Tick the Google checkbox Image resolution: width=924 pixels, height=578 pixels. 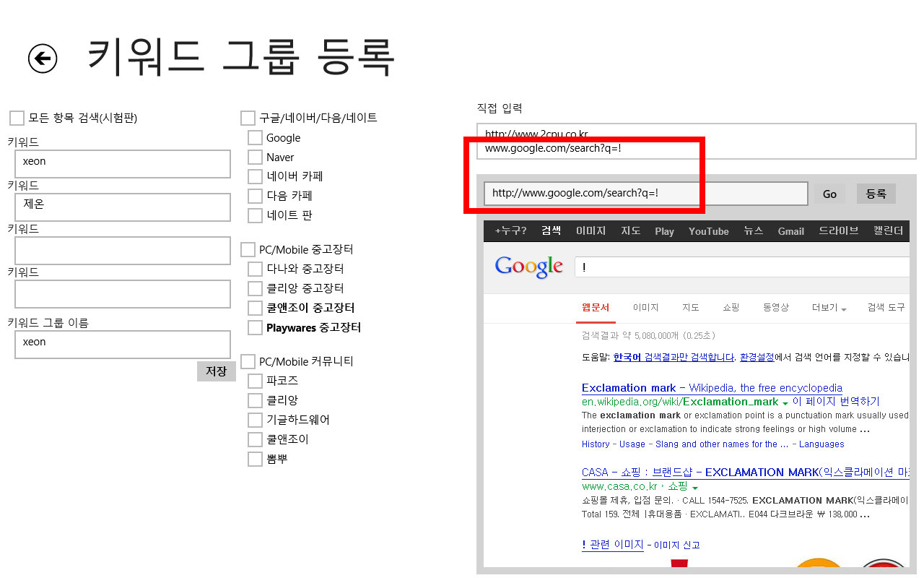[x=255, y=137]
